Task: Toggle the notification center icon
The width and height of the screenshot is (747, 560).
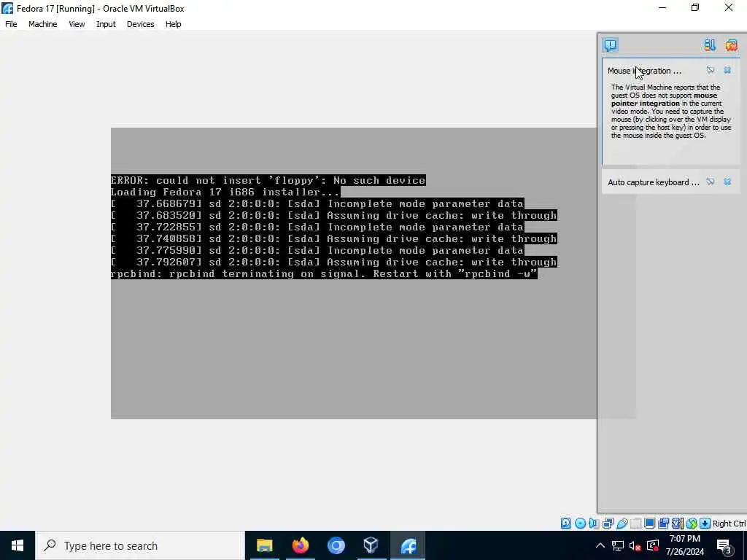Action: (611, 44)
